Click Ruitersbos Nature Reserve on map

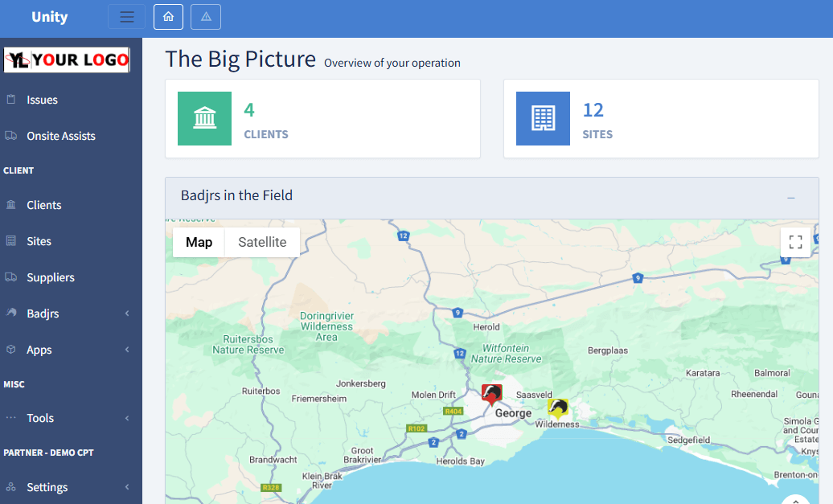pos(248,344)
